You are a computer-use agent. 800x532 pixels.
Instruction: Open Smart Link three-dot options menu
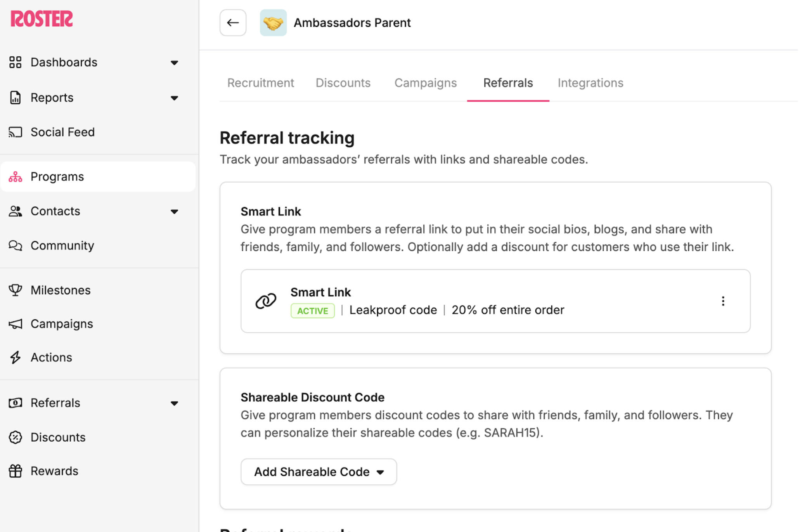[723, 301]
